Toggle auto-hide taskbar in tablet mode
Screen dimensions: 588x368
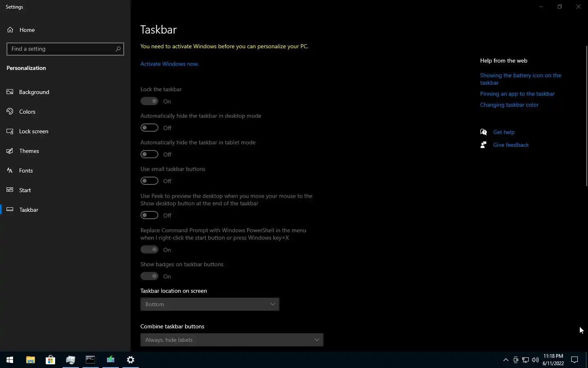click(x=149, y=154)
